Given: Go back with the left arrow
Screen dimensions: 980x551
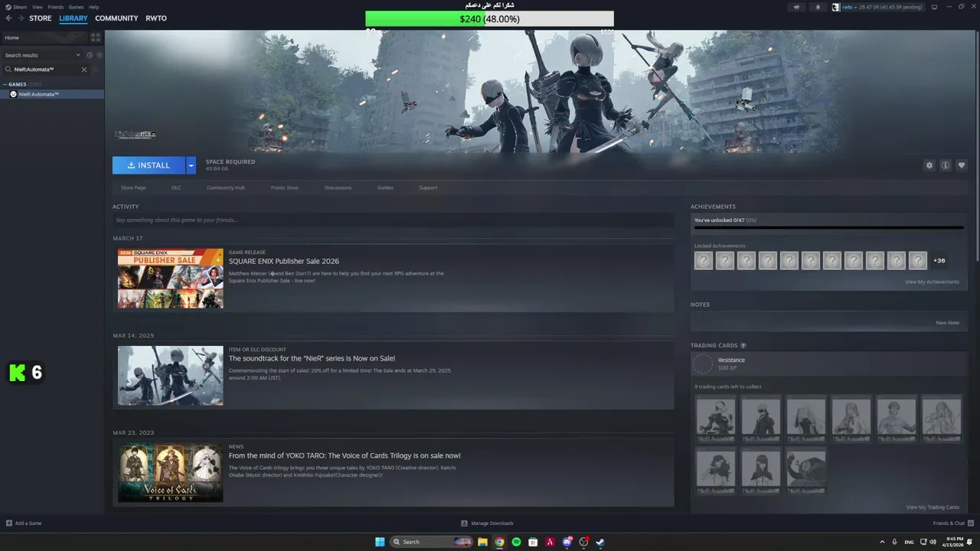Looking at the screenshot, I should click(8, 18).
